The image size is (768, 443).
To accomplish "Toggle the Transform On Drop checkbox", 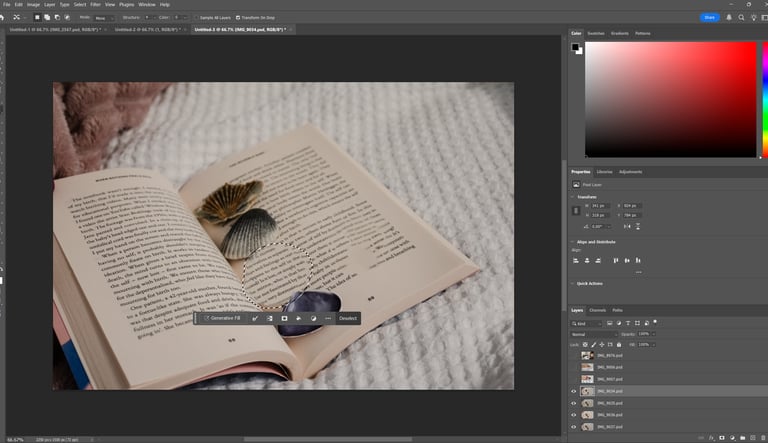I will pyautogui.click(x=240, y=17).
